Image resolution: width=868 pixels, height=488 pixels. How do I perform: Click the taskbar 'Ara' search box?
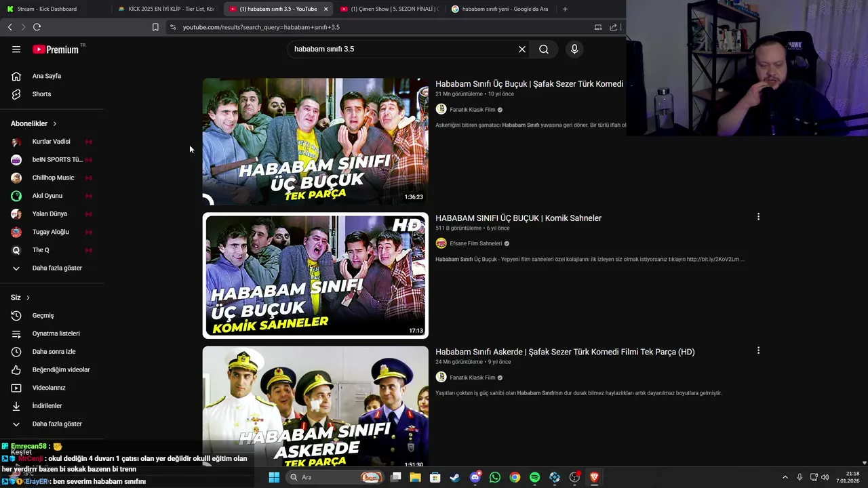click(x=335, y=477)
